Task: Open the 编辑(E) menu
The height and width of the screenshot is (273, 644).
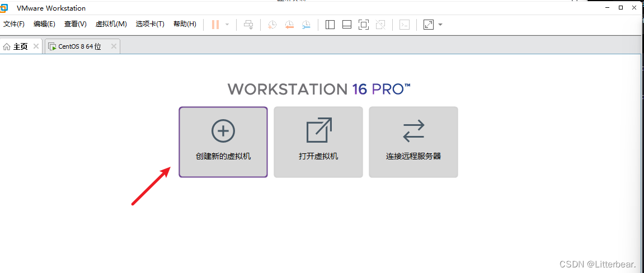Action: click(x=44, y=24)
